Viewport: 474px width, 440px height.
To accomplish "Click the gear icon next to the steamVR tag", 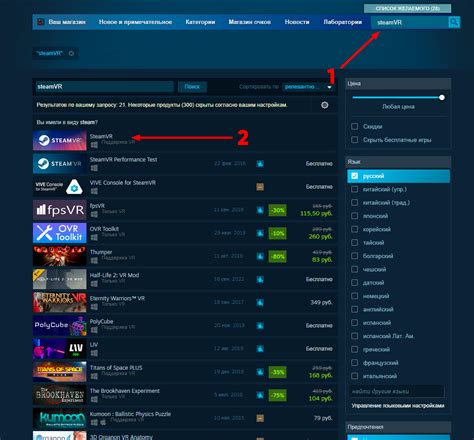I will click(x=71, y=53).
